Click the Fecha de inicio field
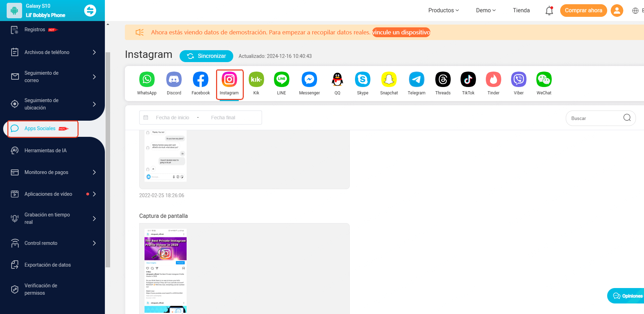 tap(173, 118)
